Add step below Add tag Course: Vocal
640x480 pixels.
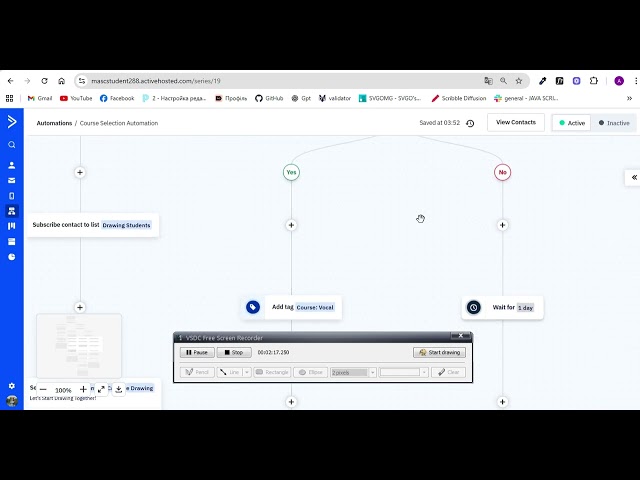pos(291,402)
